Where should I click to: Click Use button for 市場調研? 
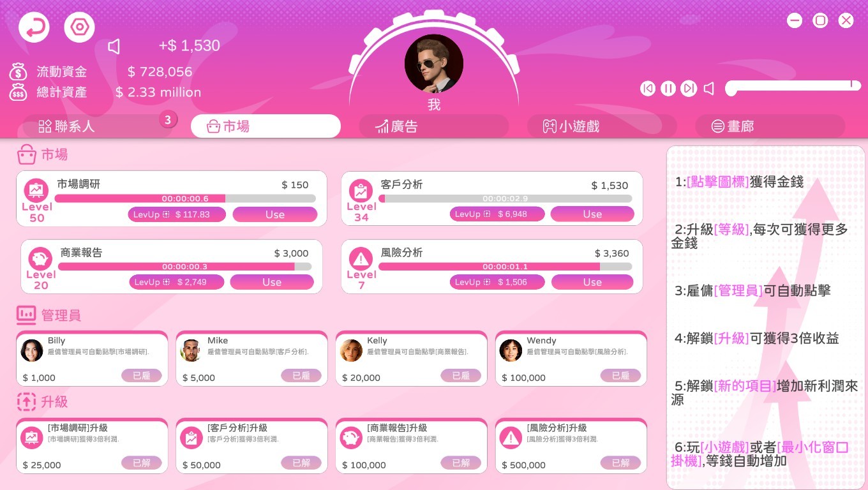click(x=275, y=214)
